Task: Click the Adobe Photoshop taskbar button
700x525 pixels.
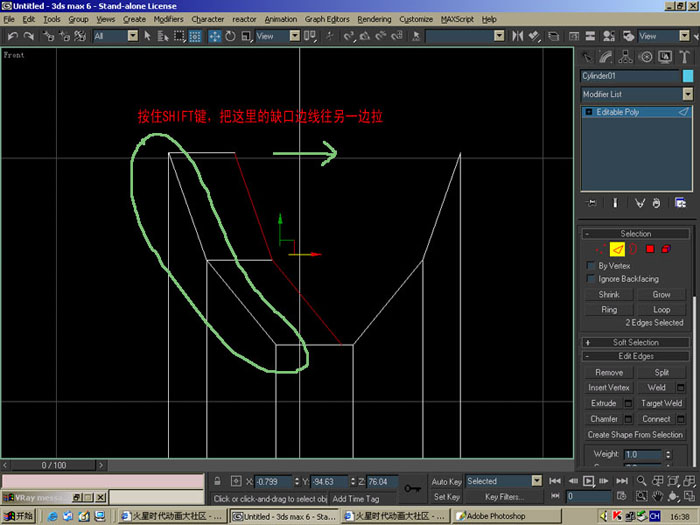Action: click(x=508, y=517)
